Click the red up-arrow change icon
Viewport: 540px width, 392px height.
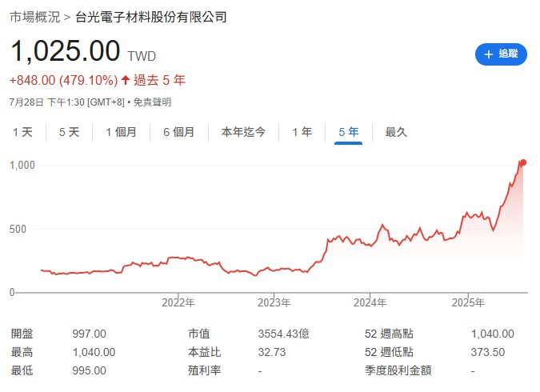[x=126, y=80]
